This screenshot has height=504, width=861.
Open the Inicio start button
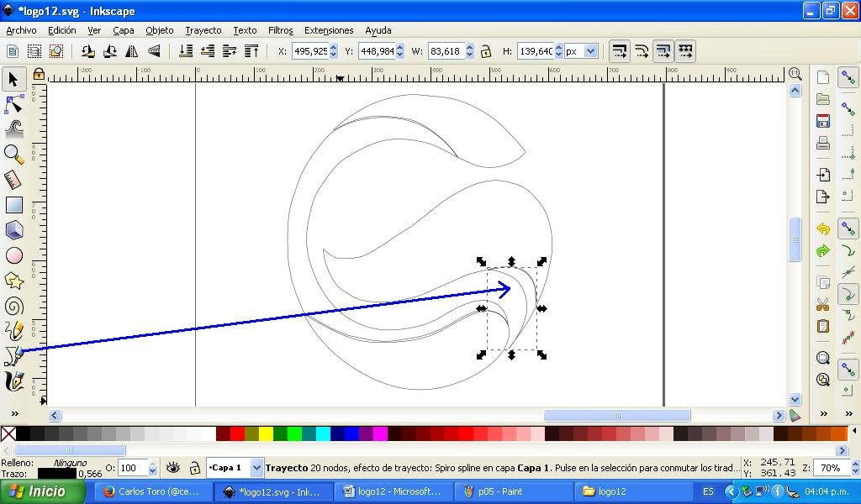(43, 491)
